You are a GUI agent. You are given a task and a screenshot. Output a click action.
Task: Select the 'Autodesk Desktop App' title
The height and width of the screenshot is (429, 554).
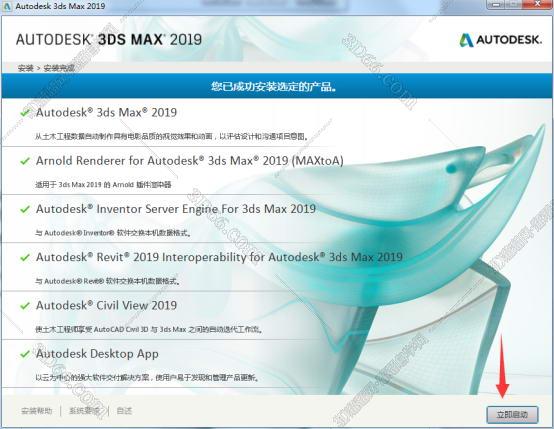point(97,354)
